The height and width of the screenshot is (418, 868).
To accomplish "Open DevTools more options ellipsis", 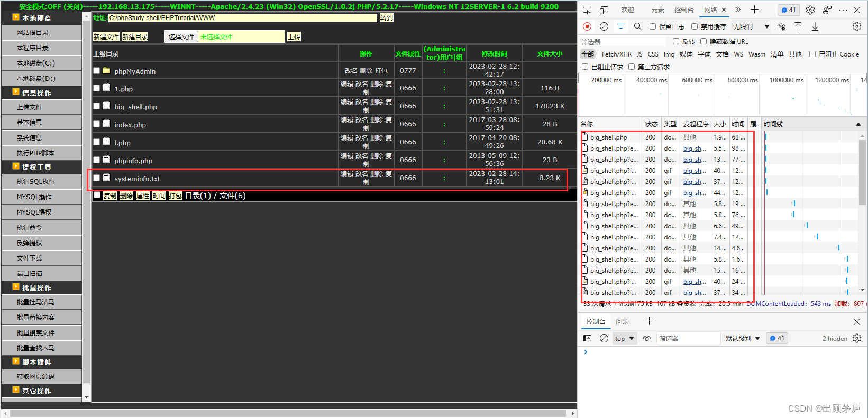I will point(843,10).
